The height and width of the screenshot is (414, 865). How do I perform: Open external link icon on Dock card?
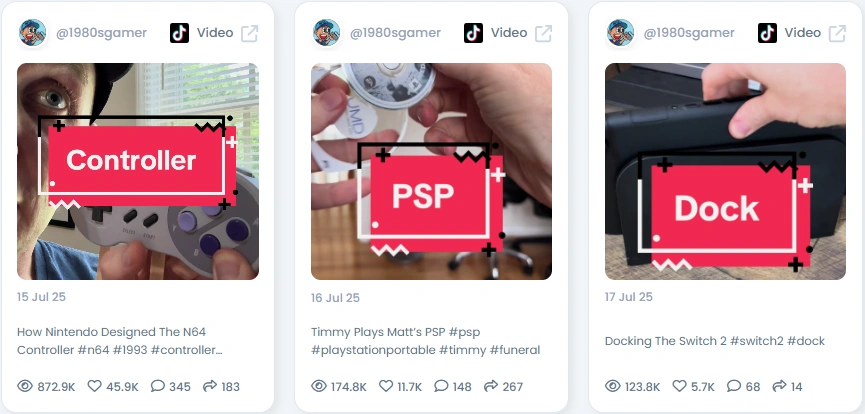point(837,33)
